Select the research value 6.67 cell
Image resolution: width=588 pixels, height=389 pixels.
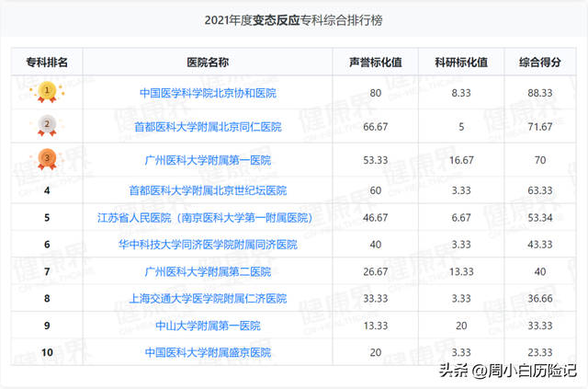point(461,217)
